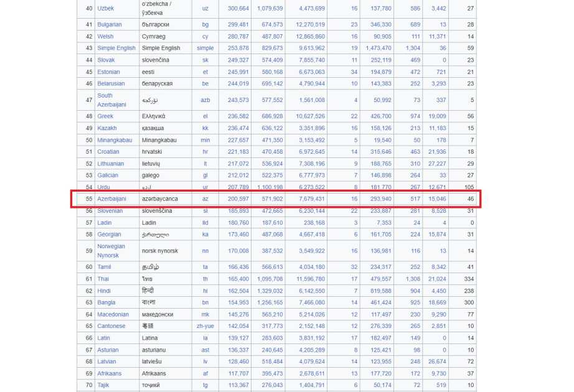Click the Welsh language link

click(105, 36)
